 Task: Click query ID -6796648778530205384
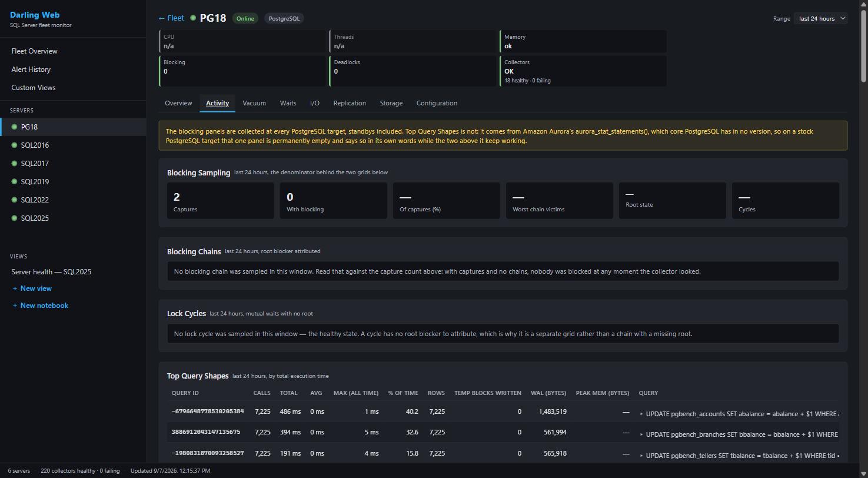[x=208, y=411]
